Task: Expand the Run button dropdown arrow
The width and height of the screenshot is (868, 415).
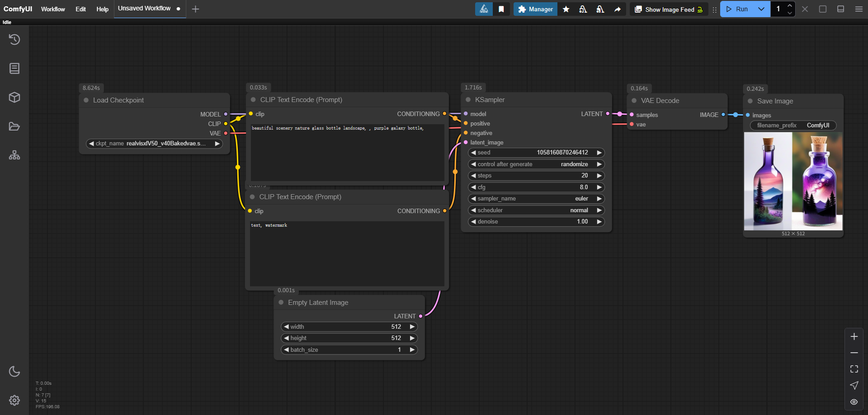Action: [x=761, y=9]
